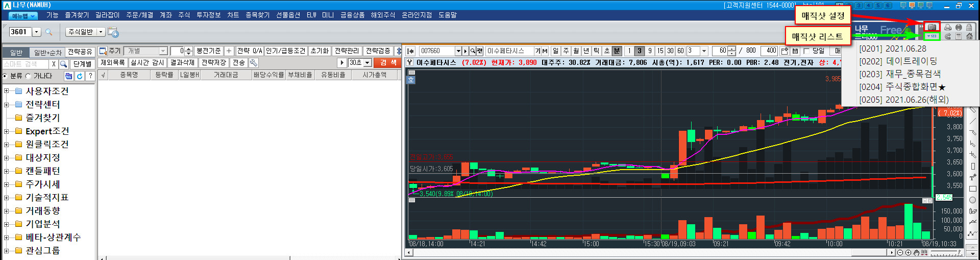
Task: Click the chart save disk icon
Action: point(795,51)
